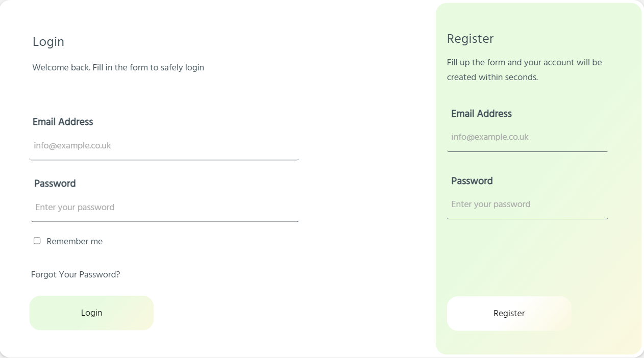Click the underline beneath the Register password field
The width and height of the screenshot is (644, 358).
coord(527,219)
